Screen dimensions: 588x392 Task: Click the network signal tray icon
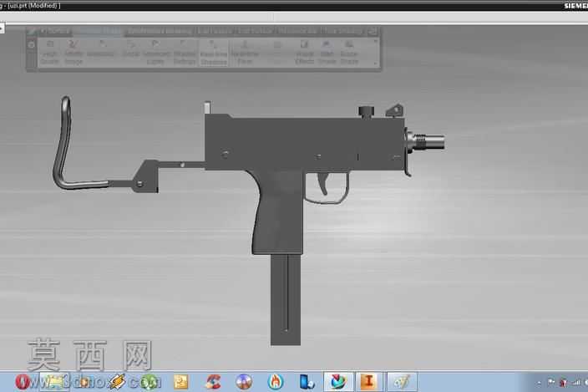576,383
